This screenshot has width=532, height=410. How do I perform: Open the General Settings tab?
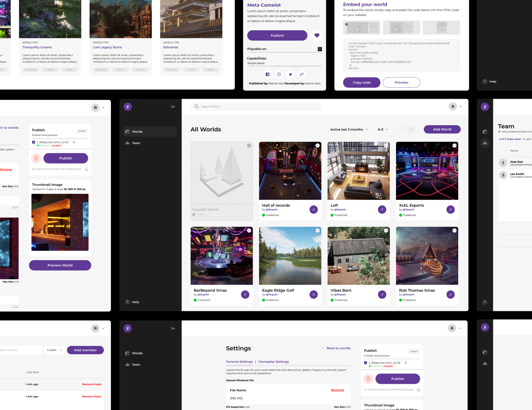[239, 361]
